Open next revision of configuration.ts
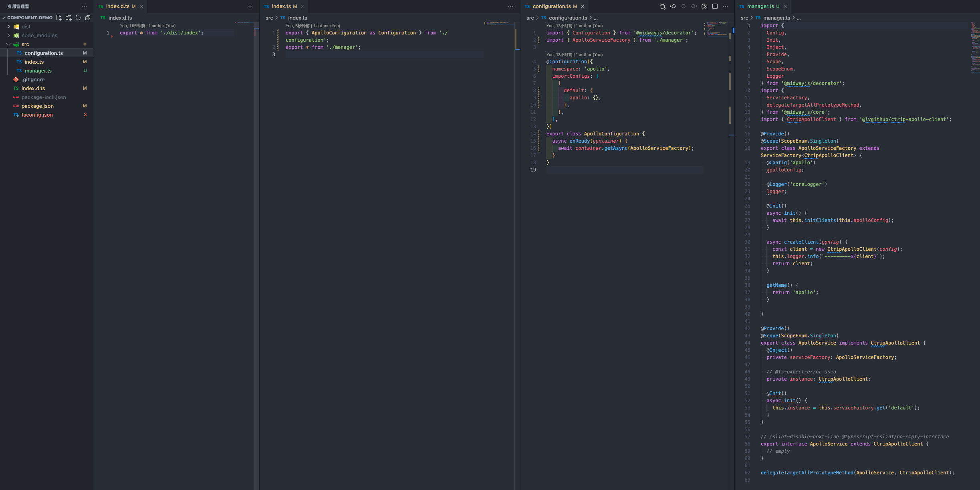This screenshot has width=980, height=490. click(694, 6)
